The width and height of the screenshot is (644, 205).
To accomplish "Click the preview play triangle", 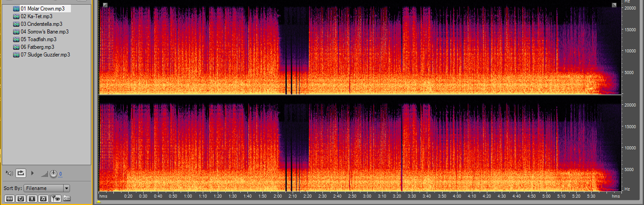I will (x=33, y=173).
